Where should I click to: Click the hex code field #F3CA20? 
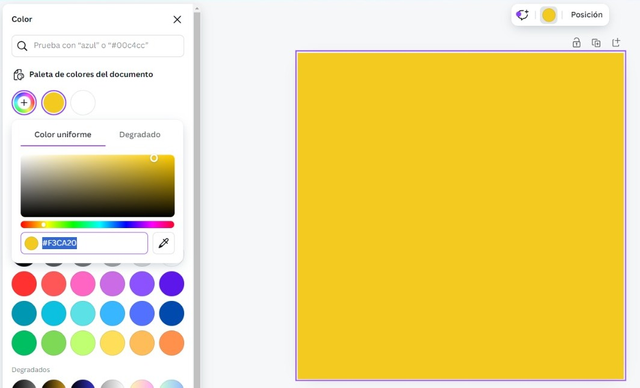pyautogui.click(x=84, y=243)
